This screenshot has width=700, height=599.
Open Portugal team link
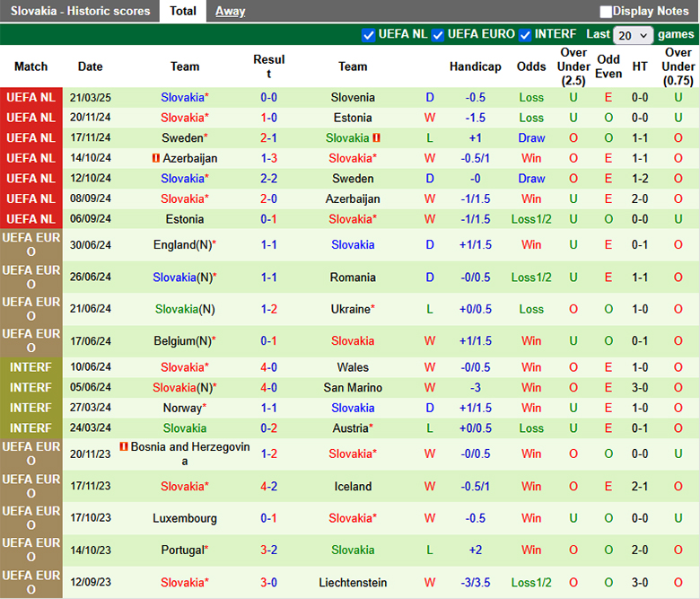click(184, 551)
